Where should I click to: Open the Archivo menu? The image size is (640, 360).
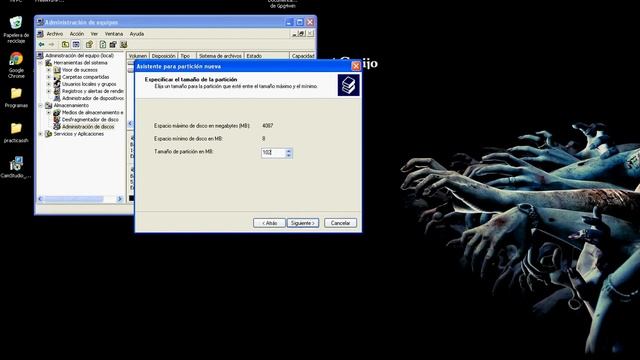click(x=55, y=34)
